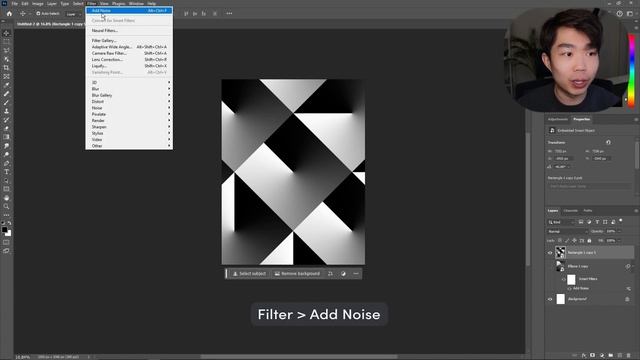Click the Remove background button
The image size is (640, 360).
pos(297,274)
